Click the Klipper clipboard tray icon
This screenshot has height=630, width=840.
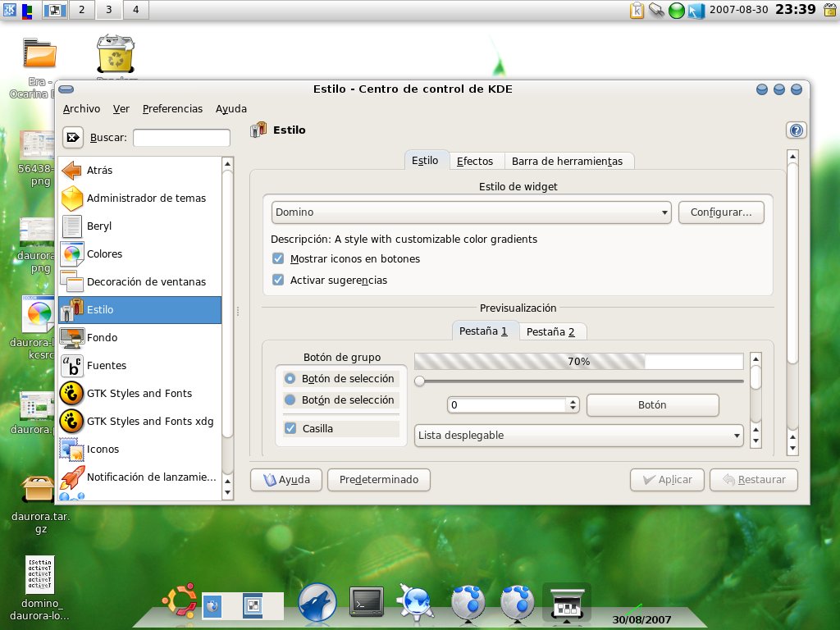pyautogui.click(x=637, y=10)
